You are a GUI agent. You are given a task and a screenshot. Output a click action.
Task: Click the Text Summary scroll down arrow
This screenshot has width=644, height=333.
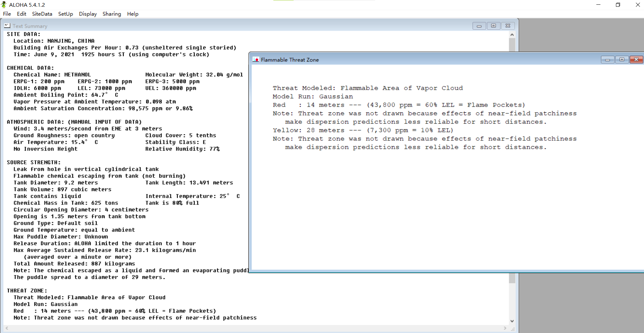tap(512, 321)
